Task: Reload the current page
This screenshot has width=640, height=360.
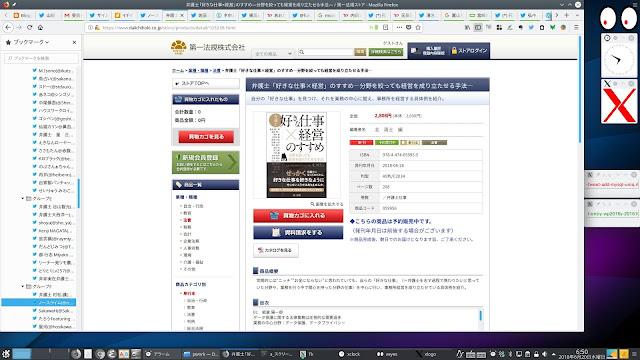Action: point(29,27)
